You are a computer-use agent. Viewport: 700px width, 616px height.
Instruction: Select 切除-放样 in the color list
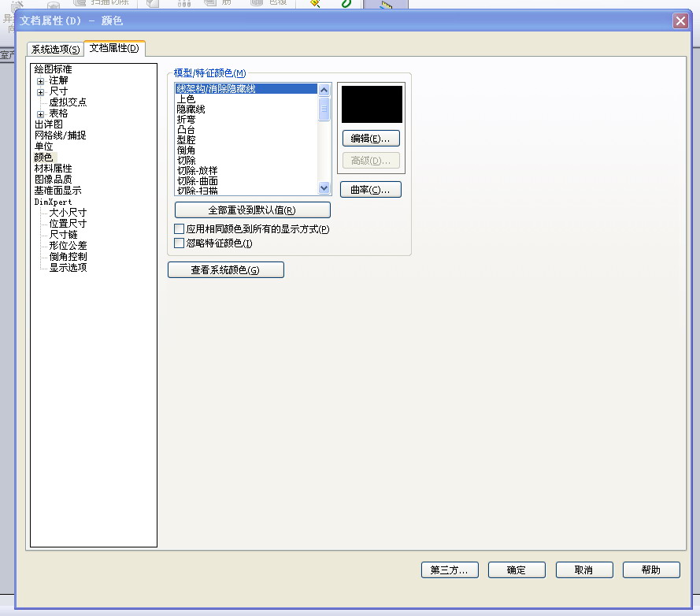pyautogui.click(x=246, y=171)
